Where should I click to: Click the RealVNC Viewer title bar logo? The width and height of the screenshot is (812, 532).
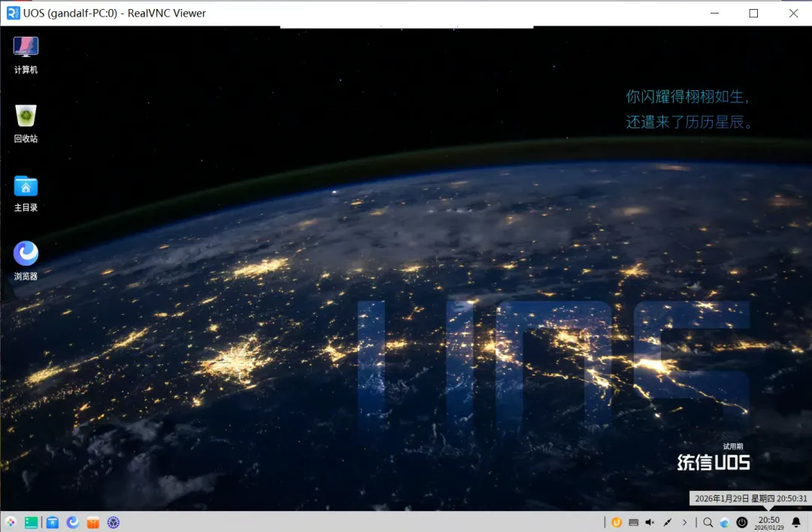point(13,13)
